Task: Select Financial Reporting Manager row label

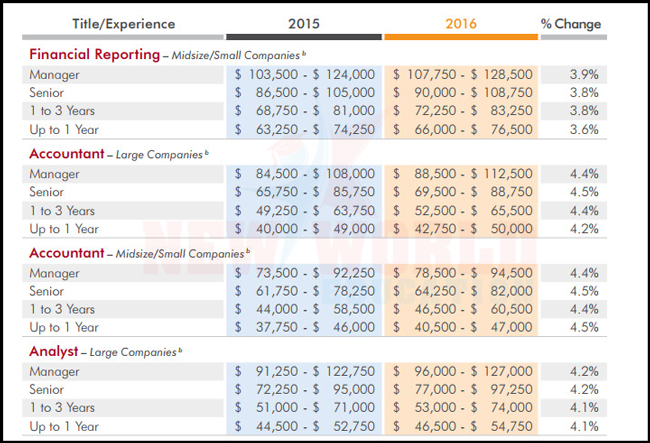Action: pos(54,75)
